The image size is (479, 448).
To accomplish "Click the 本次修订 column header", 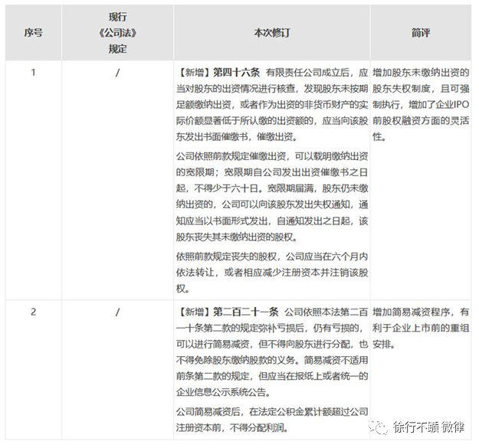I will [x=271, y=34].
